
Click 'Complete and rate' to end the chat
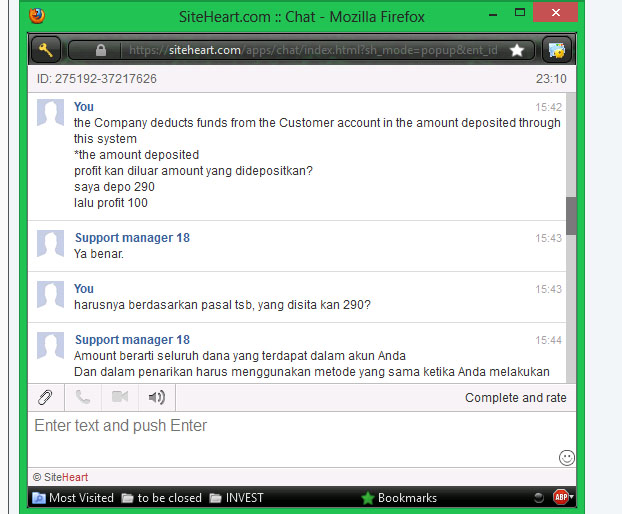click(515, 397)
